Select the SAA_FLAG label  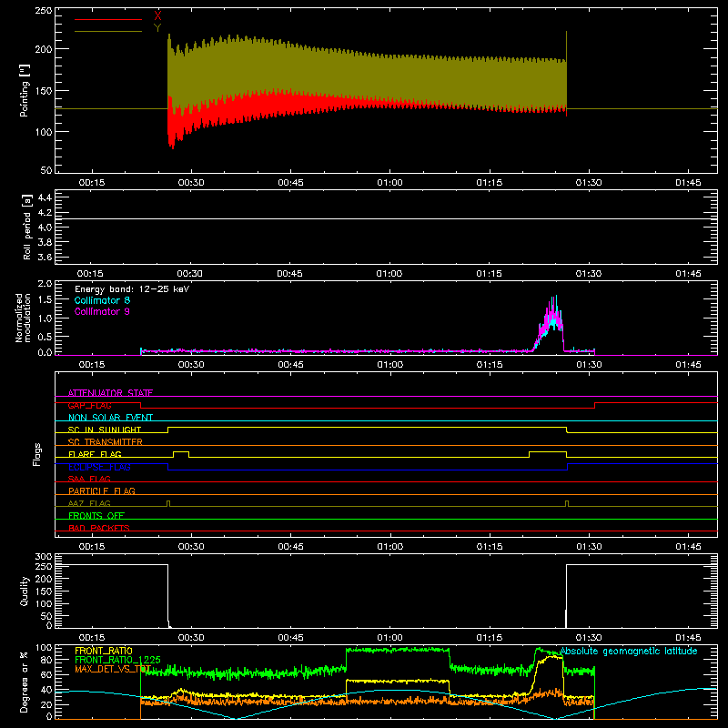89,479
